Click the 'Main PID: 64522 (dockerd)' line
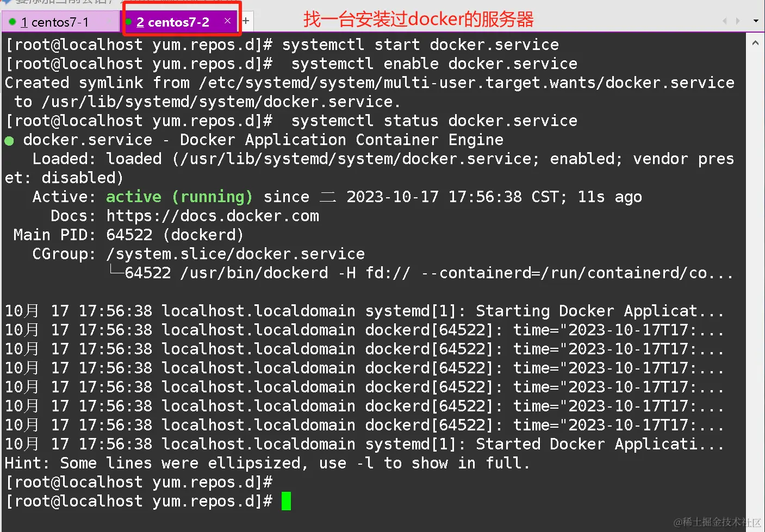Viewport: 765px width, 532px height. (x=128, y=235)
